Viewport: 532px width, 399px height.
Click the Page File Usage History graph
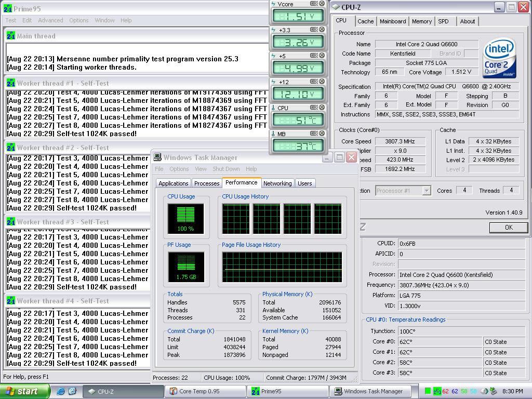[282, 267]
